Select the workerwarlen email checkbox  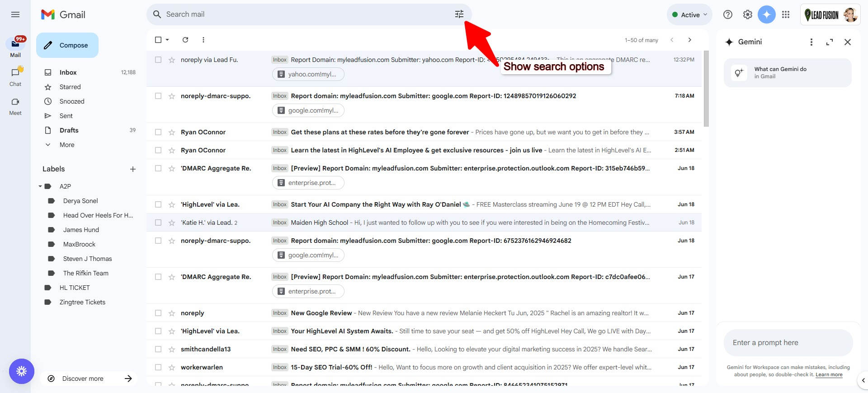[158, 367]
